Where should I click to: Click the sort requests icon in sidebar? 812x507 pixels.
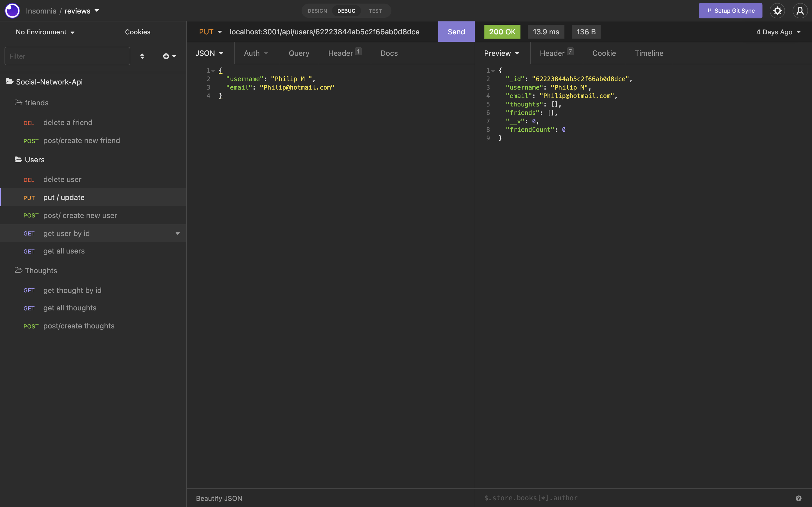pos(142,56)
